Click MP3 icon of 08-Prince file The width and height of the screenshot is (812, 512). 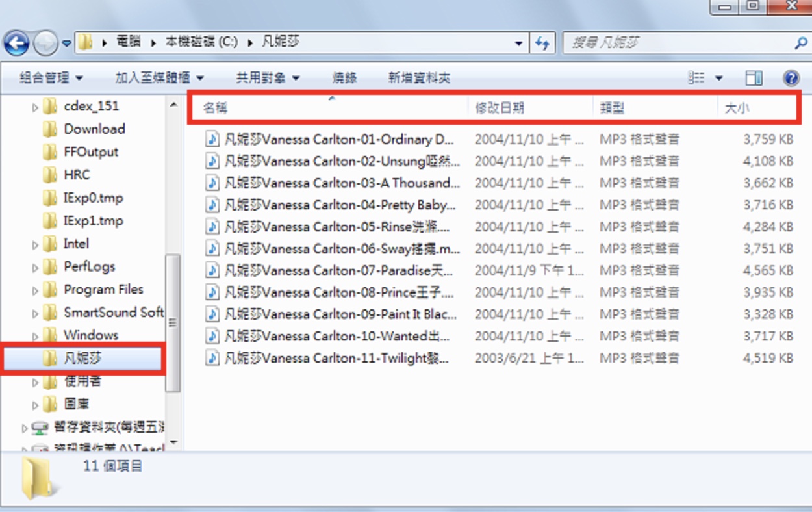(x=212, y=292)
